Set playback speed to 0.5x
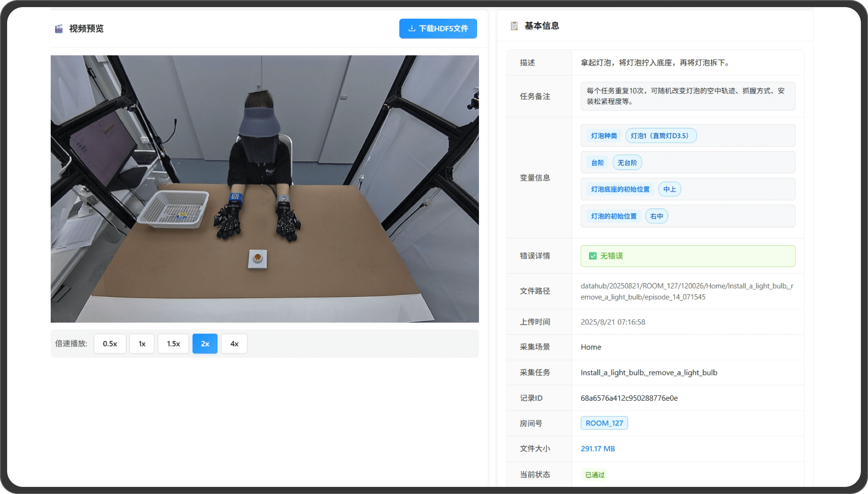The width and height of the screenshot is (868, 494). (x=110, y=343)
